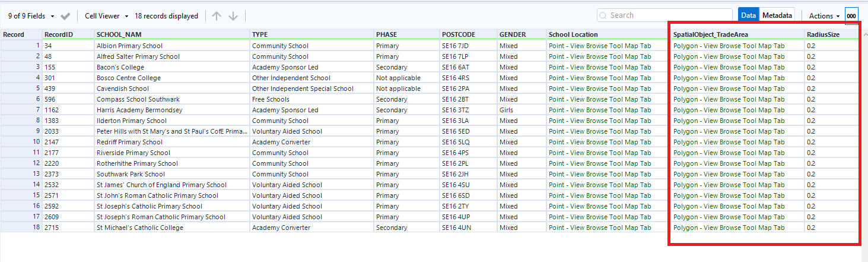Switch to the Metadata view
Screen dimensions: 868x262
(777, 15)
